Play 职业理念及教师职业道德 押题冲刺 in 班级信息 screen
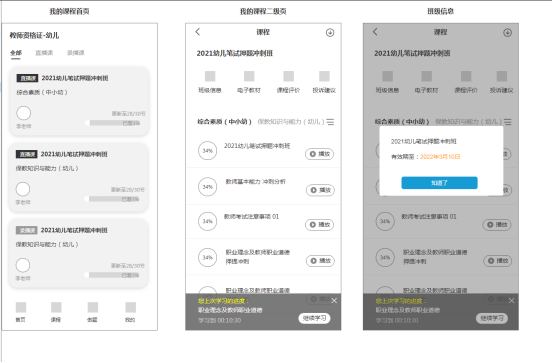Viewport: 553px width, 363px height. click(x=498, y=261)
